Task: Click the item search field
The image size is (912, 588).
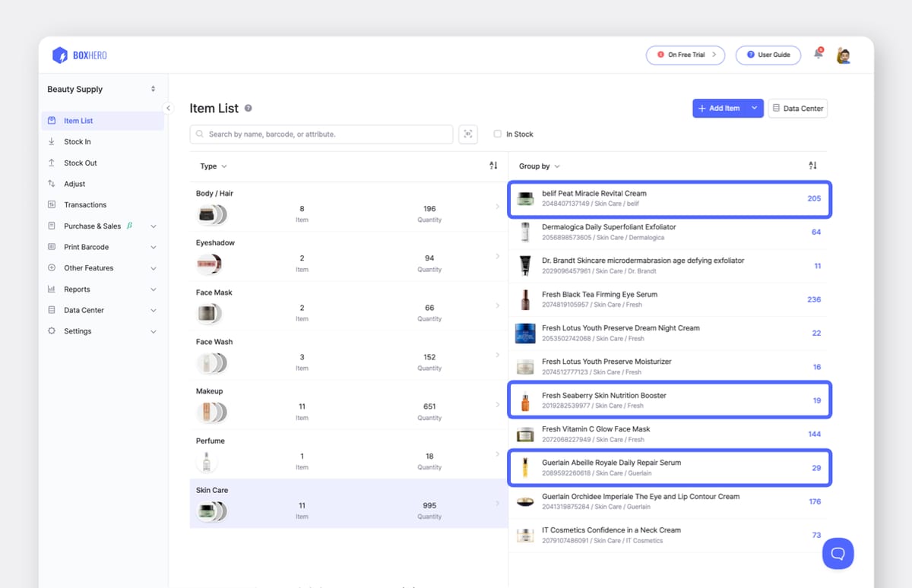Action: pyautogui.click(x=321, y=134)
